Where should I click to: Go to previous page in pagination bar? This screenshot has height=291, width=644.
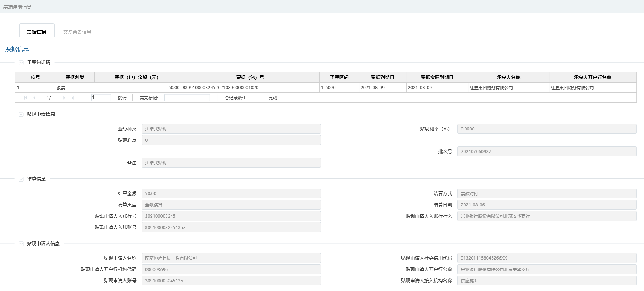pos(34,98)
